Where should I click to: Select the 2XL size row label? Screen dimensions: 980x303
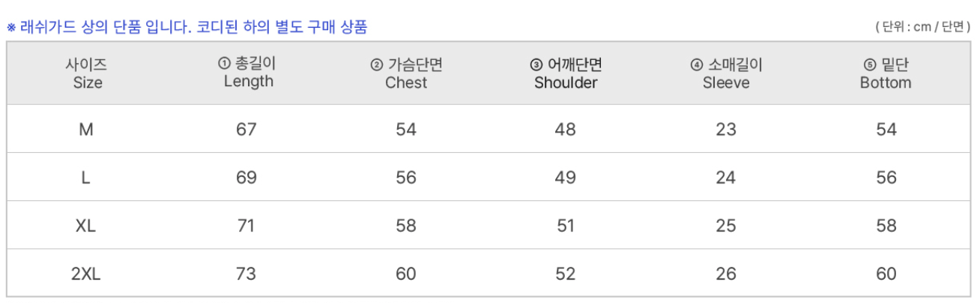[x=86, y=274]
